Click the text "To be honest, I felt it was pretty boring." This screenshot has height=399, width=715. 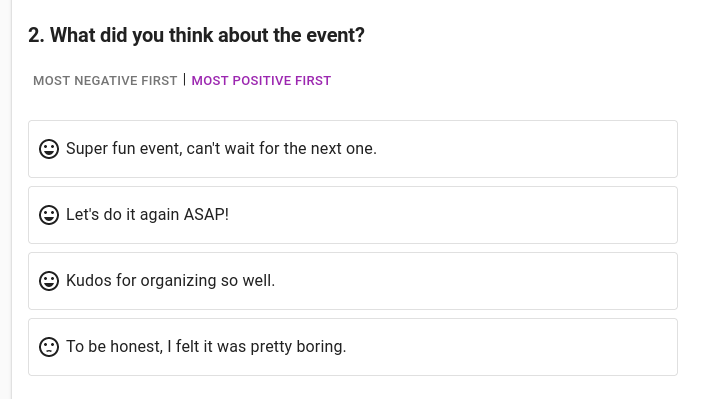(206, 347)
